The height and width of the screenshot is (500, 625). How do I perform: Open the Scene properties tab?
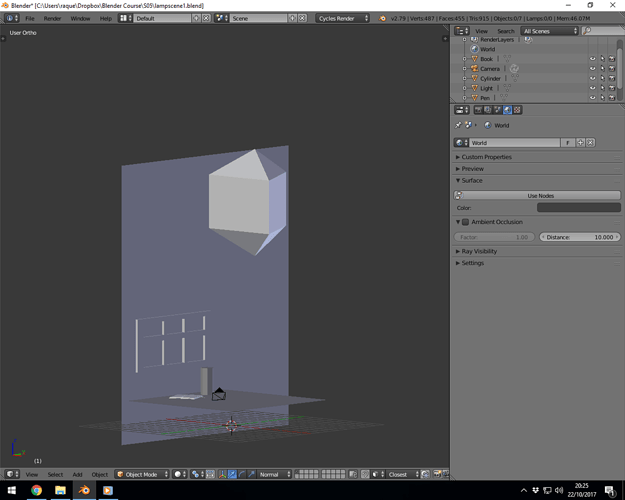click(497, 110)
